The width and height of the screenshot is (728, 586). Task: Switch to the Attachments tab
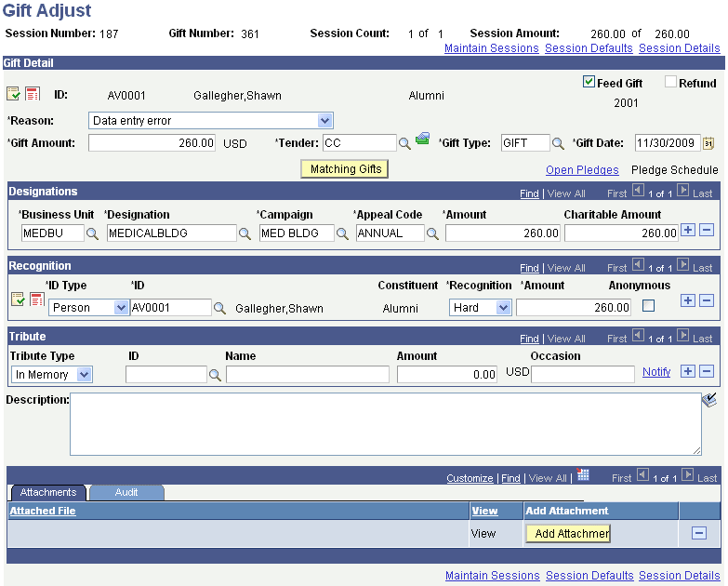pos(48,493)
